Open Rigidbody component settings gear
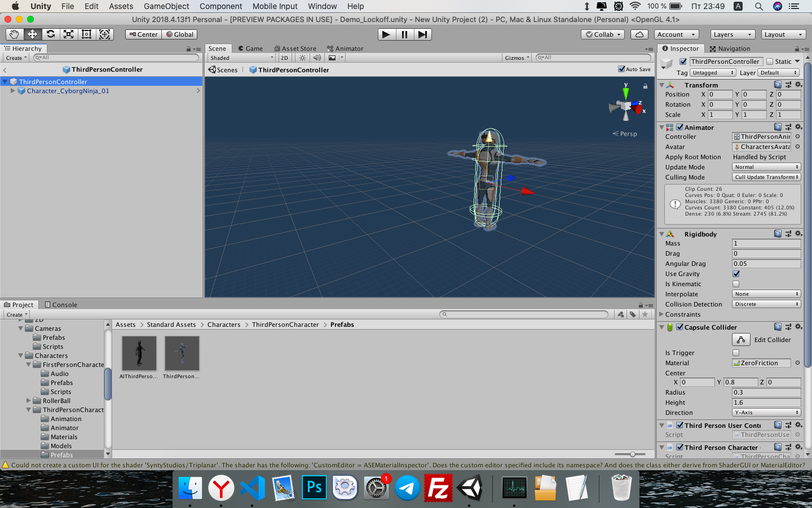Viewport: 812px width, 508px height. tap(798, 234)
